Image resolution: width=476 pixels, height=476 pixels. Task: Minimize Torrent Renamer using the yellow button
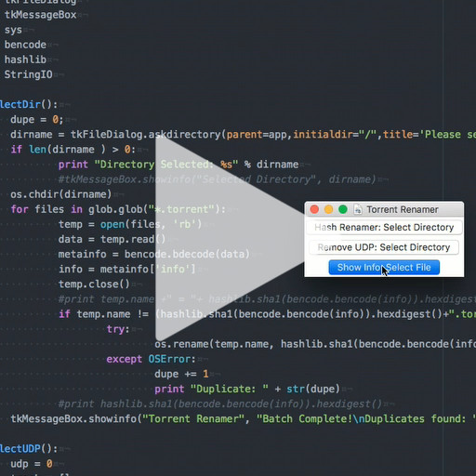click(x=328, y=209)
